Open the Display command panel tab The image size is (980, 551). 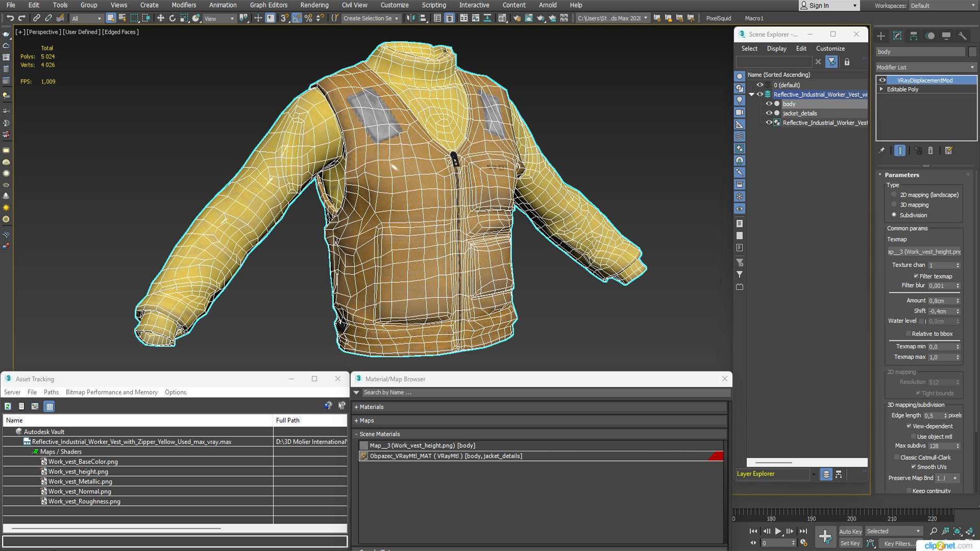click(x=946, y=36)
